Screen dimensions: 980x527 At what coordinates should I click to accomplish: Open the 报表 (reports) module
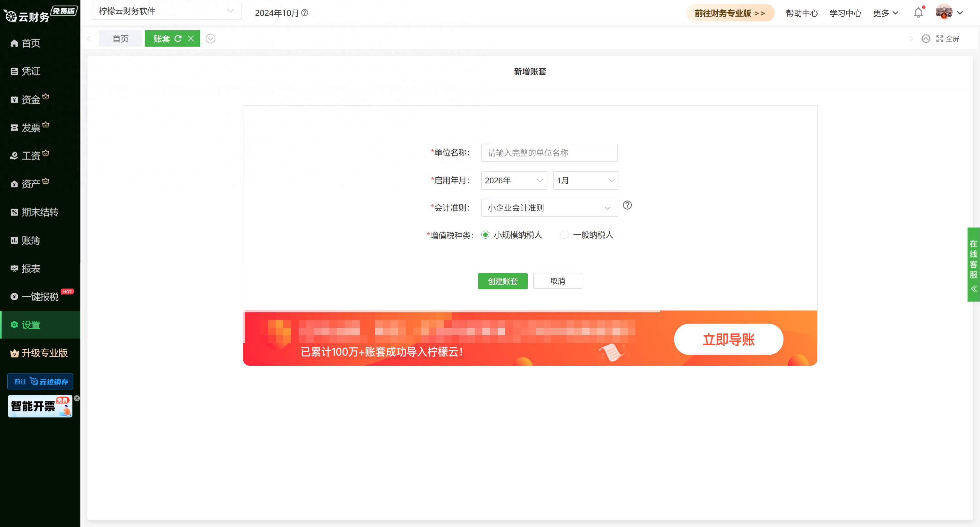(x=30, y=268)
